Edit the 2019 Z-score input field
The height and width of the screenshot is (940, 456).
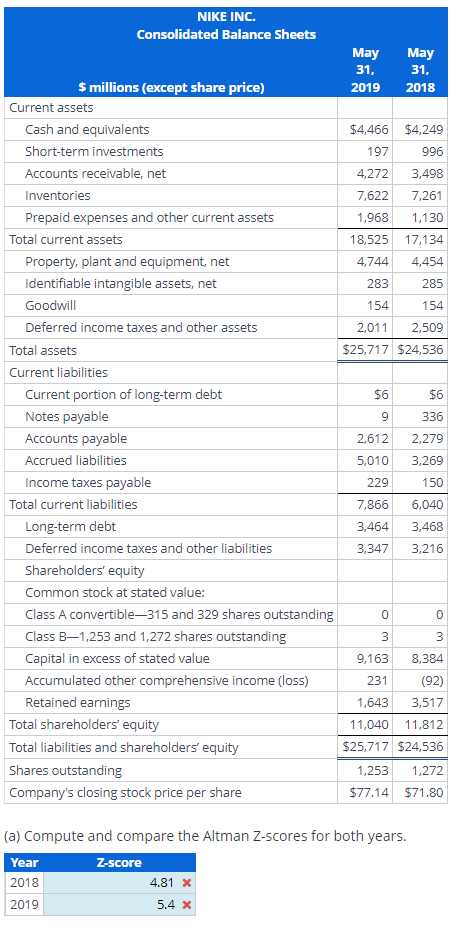[119, 905]
